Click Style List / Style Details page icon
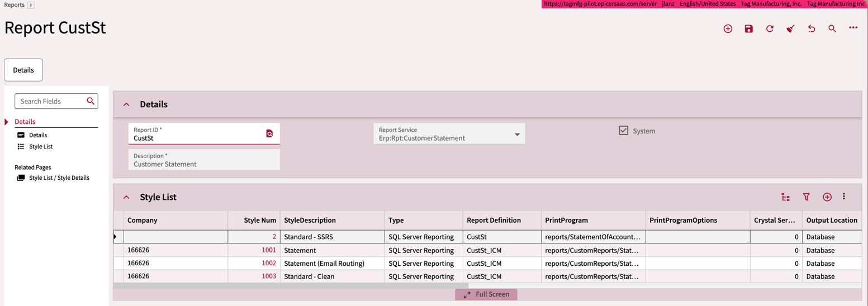This screenshot has width=868, height=306. pos(21,178)
